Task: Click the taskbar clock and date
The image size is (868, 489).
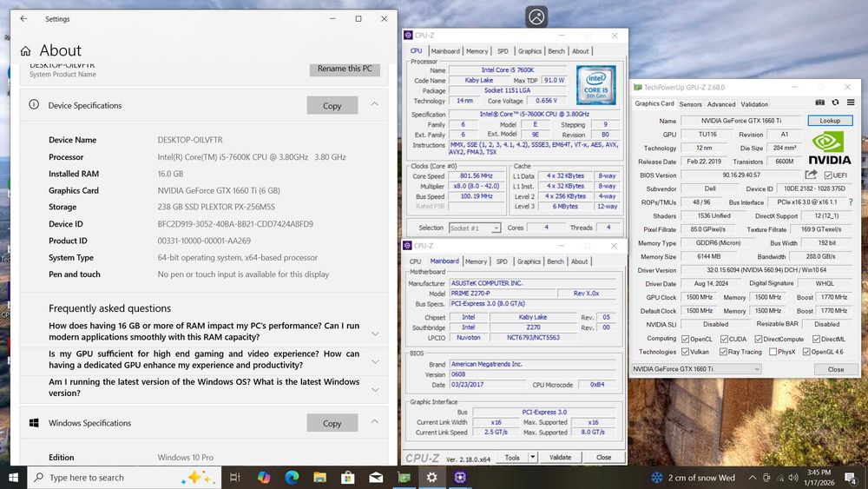Action: [819, 478]
